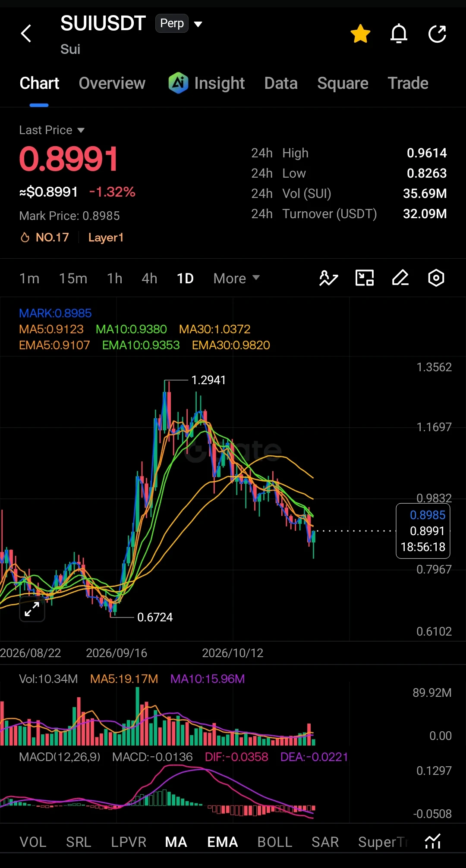Toggle the SRL indicator
The height and width of the screenshot is (868, 466).
pos(79,842)
